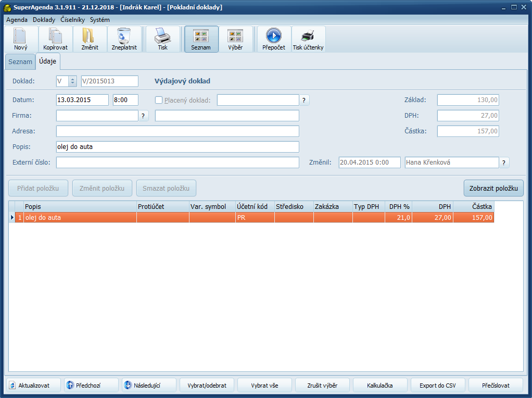
Task: Click the Var. symbol column header
Action: click(x=212, y=207)
